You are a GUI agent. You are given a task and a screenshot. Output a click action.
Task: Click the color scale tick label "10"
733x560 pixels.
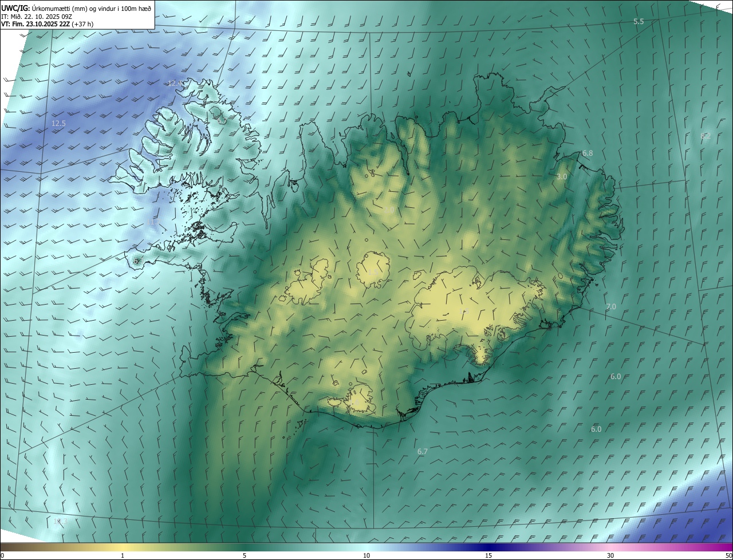click(x=366, y=555)
